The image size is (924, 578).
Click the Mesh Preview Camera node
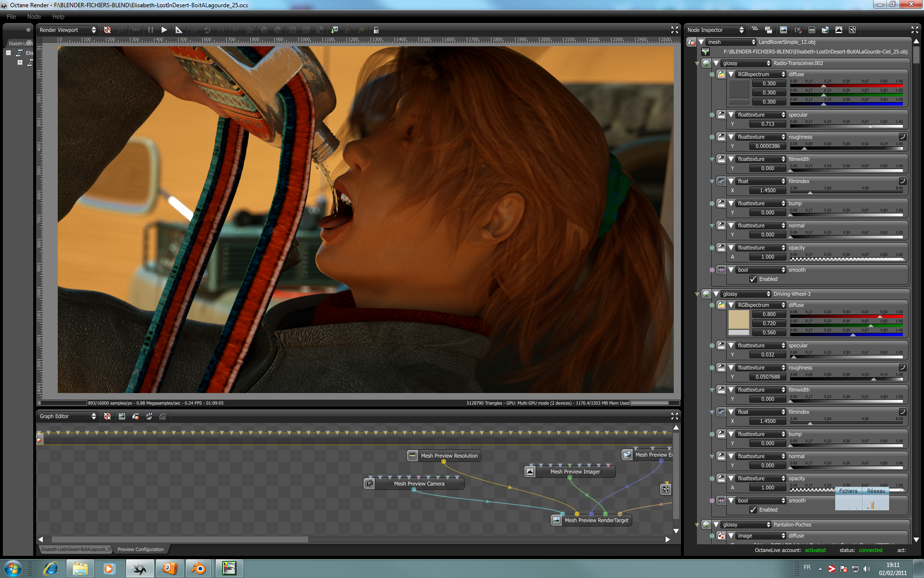419,484
